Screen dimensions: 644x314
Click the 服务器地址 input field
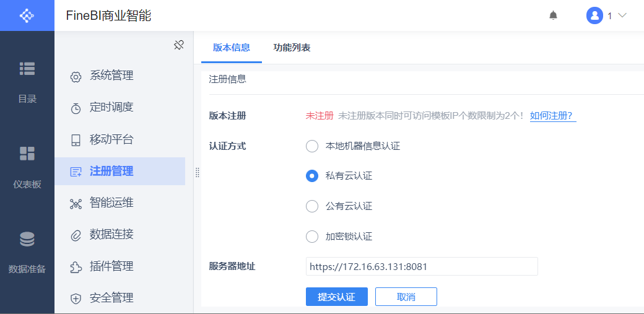tap(421, 266)
